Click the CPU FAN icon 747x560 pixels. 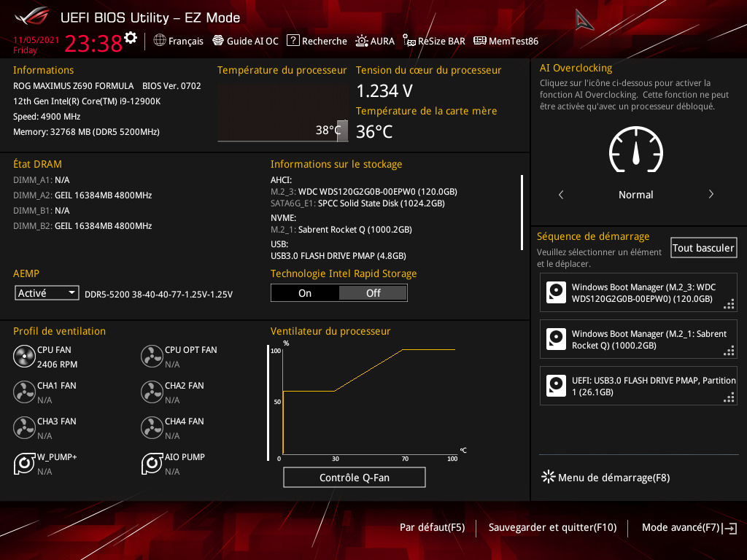click(x=24, y=357)
